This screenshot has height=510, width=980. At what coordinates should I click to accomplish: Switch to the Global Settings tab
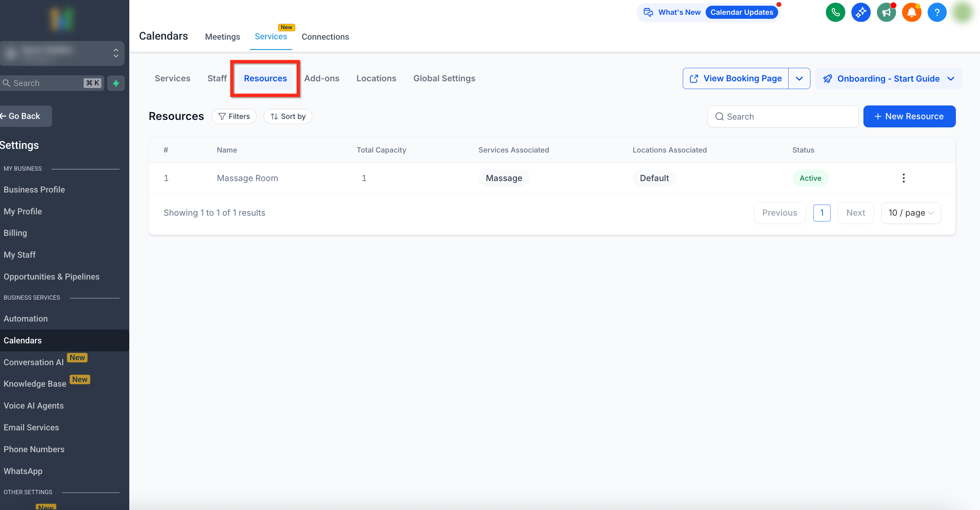[x=444, y=78]
